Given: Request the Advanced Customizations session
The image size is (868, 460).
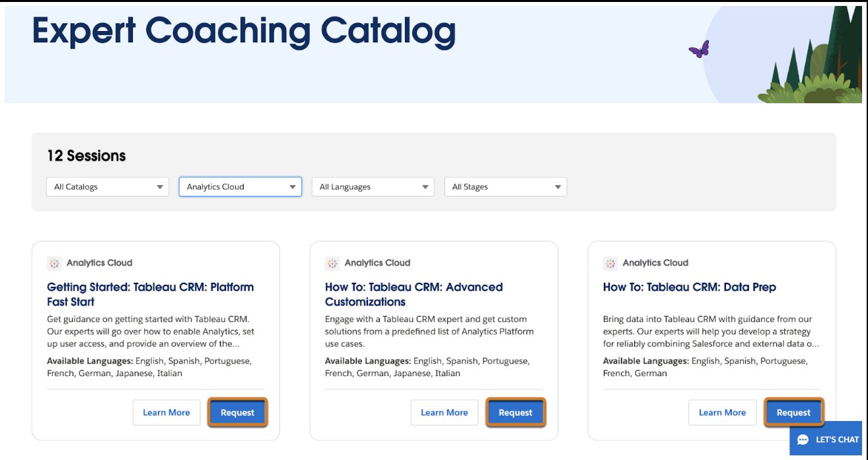Looking at the screenshot, I should (516, 412).
